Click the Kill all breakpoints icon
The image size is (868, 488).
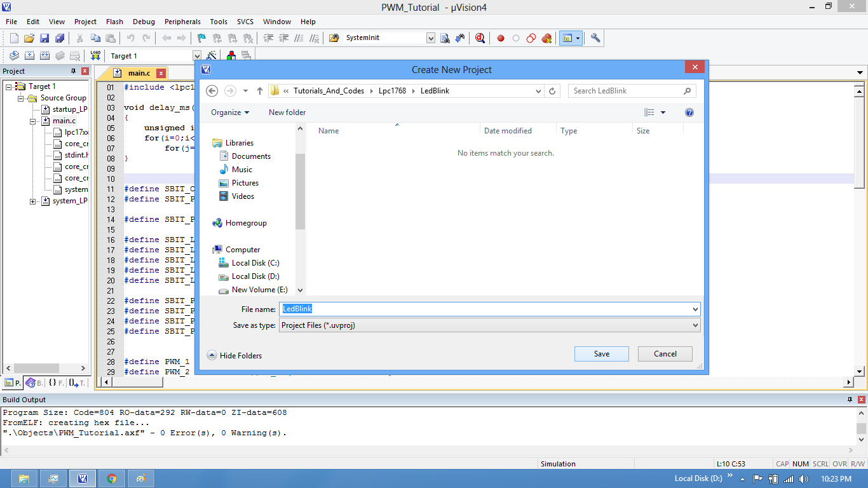pyautogui.click(x=546, y=38)
